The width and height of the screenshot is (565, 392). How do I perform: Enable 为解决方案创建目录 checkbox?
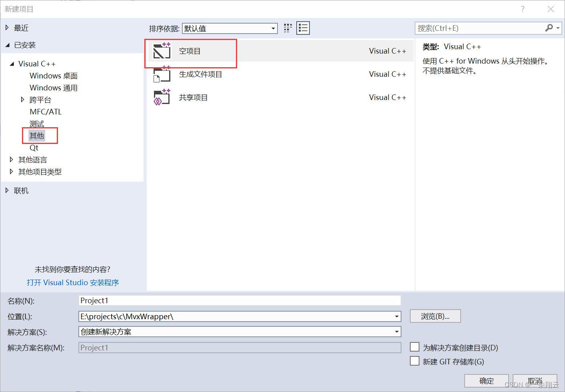(x=415, y=347)
